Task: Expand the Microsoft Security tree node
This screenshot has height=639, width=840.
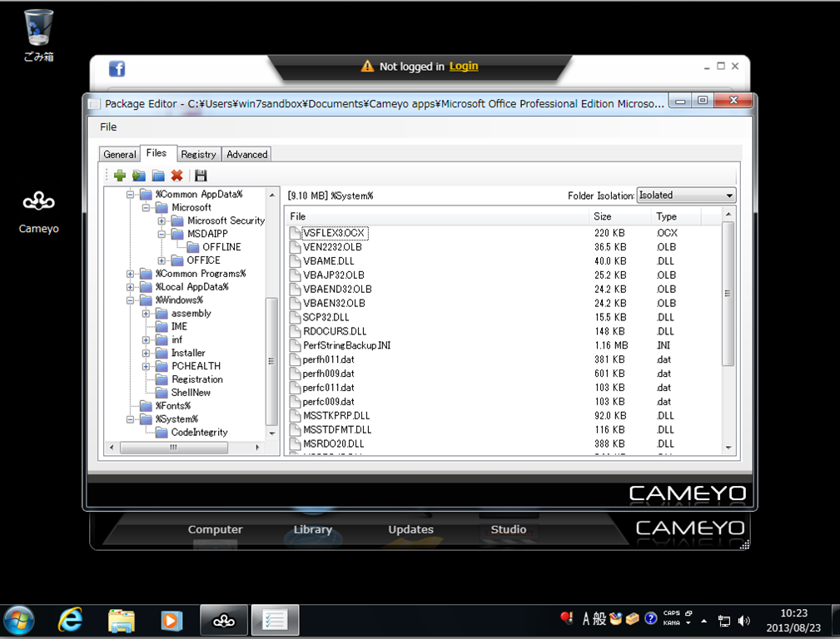Action: coord(162,220)
